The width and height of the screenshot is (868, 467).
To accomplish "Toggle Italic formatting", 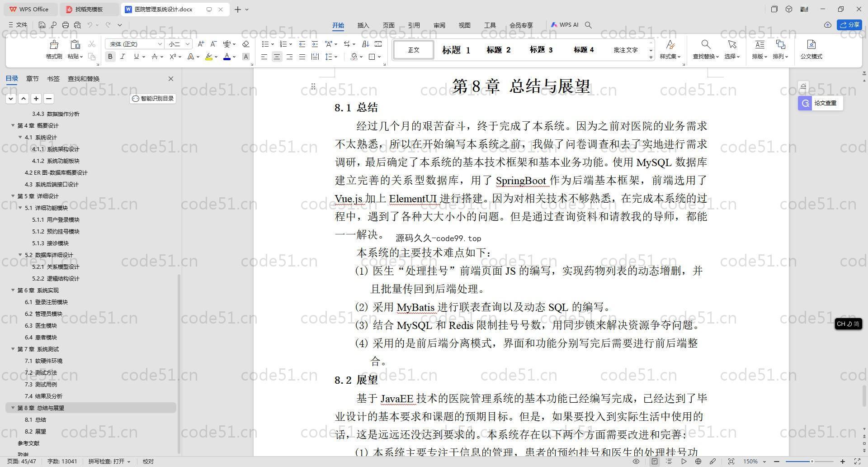I will click(123, 57).
